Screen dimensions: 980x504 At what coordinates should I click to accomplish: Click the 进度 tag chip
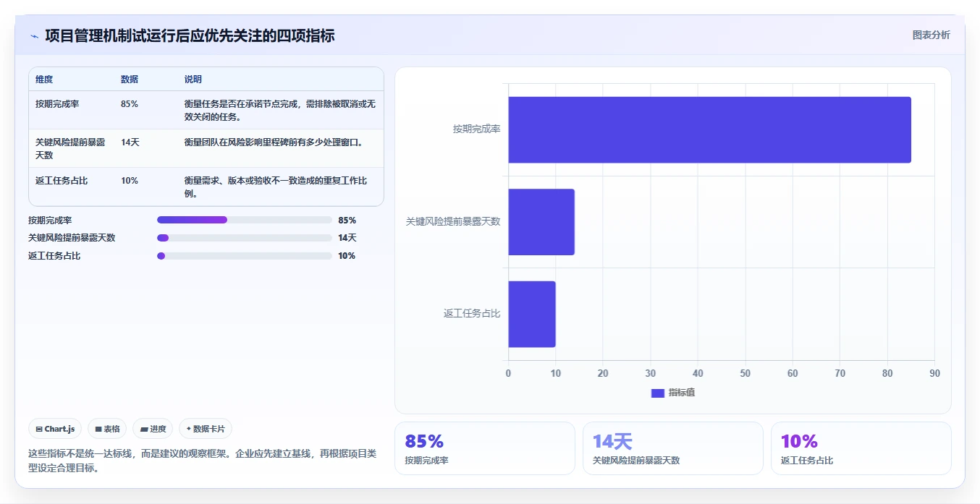click(x=153, y=429)
